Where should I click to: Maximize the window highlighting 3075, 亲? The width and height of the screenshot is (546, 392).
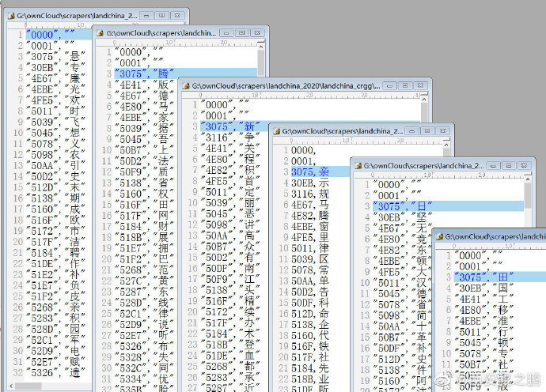(x=427, y=131)
